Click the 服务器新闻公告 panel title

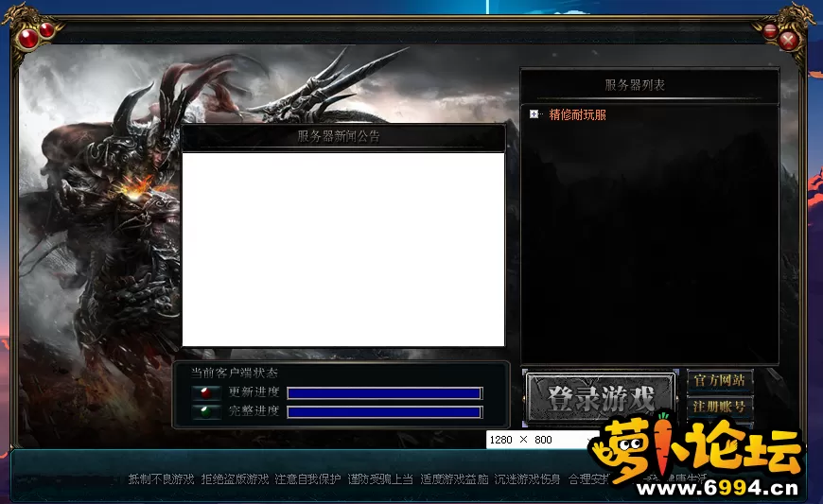[339, 136]
